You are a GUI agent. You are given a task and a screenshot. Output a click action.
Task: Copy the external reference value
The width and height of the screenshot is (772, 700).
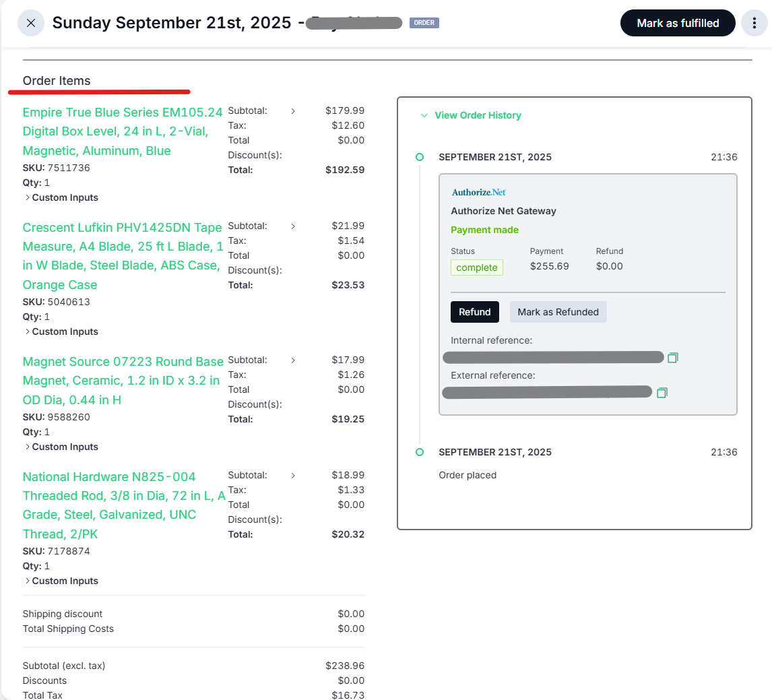662,393
